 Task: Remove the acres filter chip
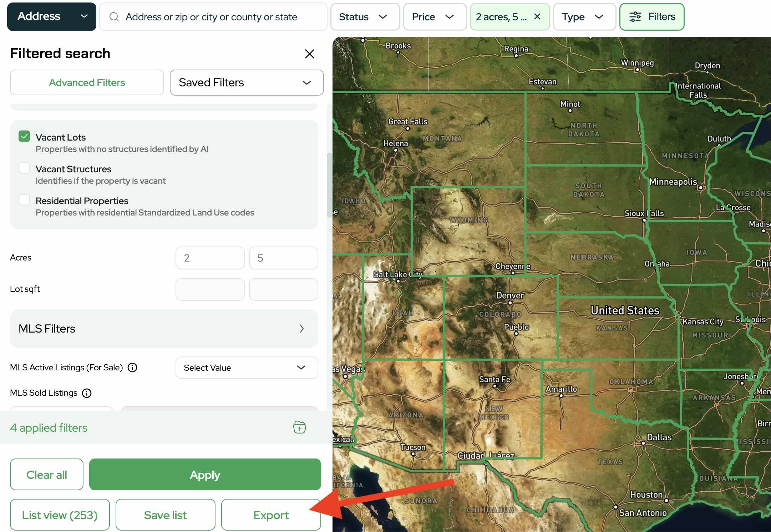(537, 17)
